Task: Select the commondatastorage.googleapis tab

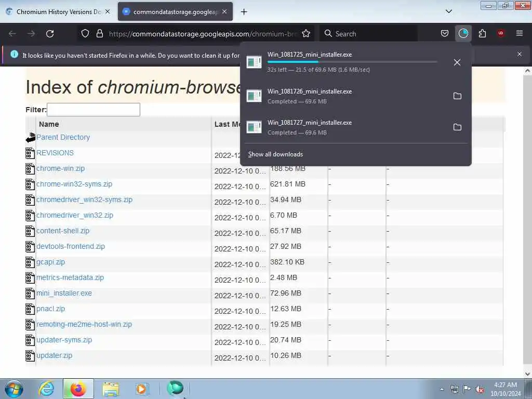Action: click(175, 11)
